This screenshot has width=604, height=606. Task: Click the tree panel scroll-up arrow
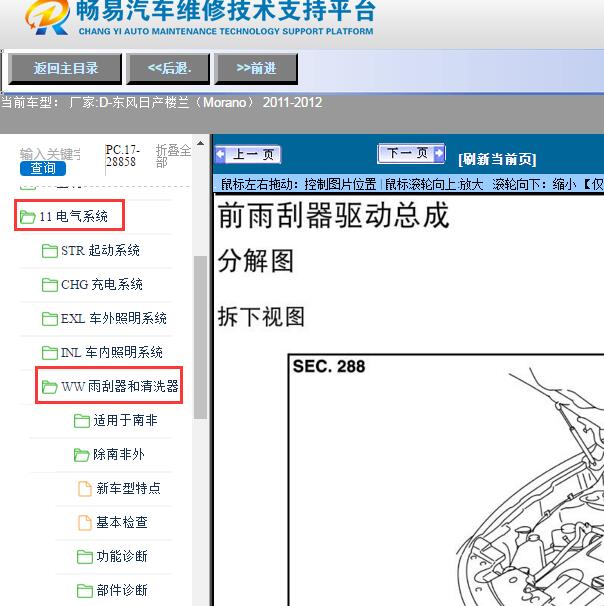pos(200,144)
